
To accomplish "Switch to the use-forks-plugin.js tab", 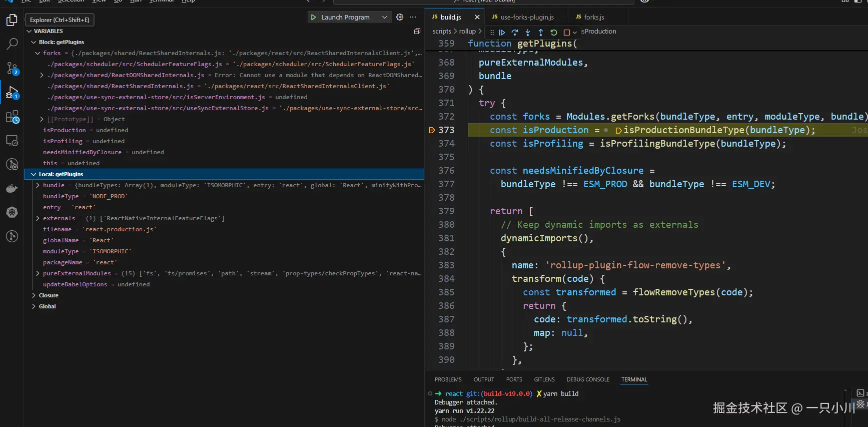I will click(x=527, y=17).
